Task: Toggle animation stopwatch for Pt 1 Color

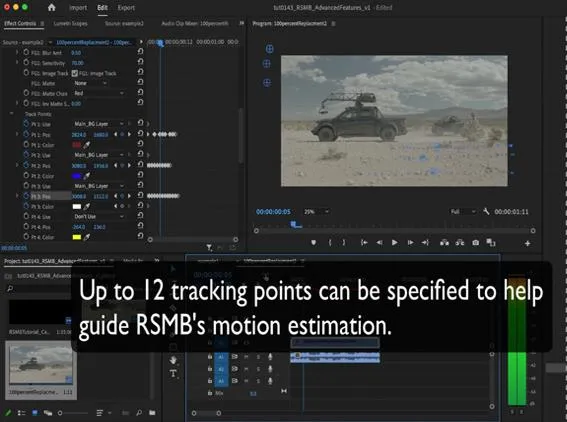Action: (x=26, y=145)
